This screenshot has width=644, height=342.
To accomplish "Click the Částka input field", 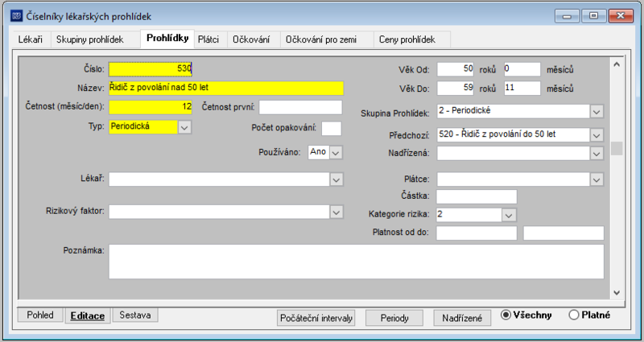I will pos(477,196).
